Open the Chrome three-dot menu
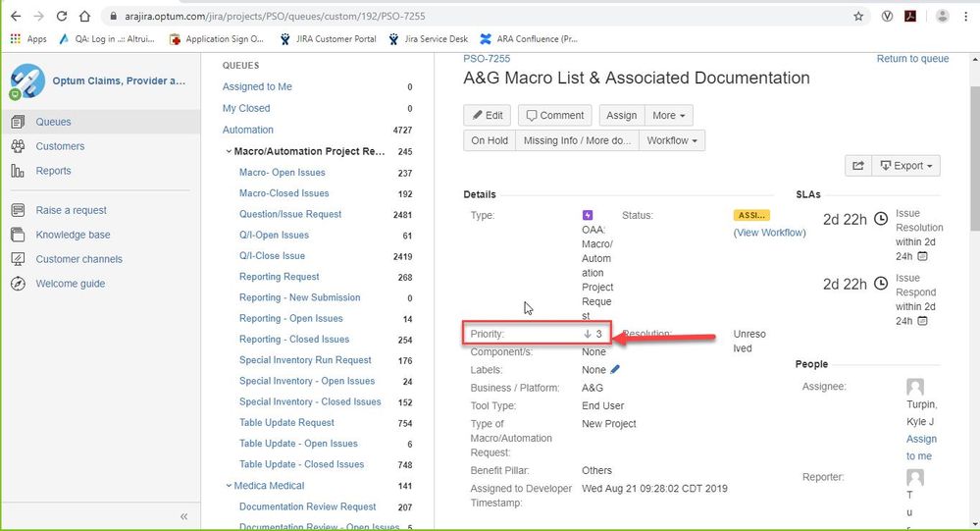Image resolution: width=980 pixels, height=531 pixels. [965, 17]
